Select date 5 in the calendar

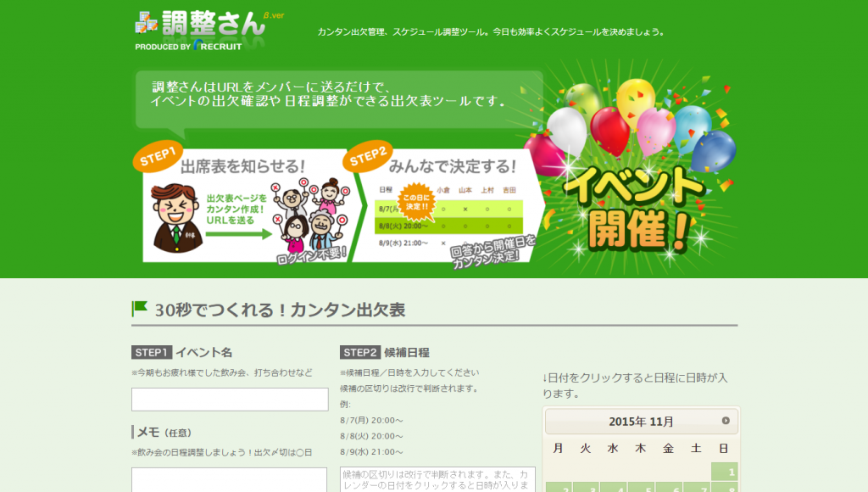tap(642, 488)
